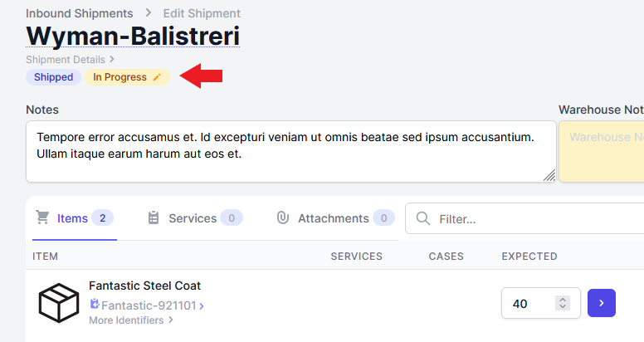Screen dimensions: 644x342
Task: Click the notes resize handle corner
Action: (x=549, y=175)
